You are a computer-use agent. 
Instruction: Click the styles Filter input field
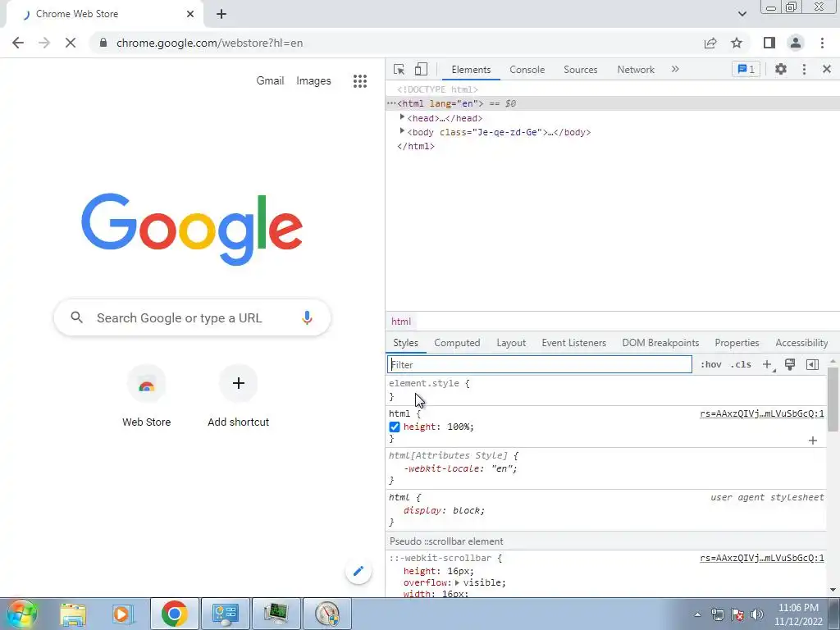click(x=540, y=364)
